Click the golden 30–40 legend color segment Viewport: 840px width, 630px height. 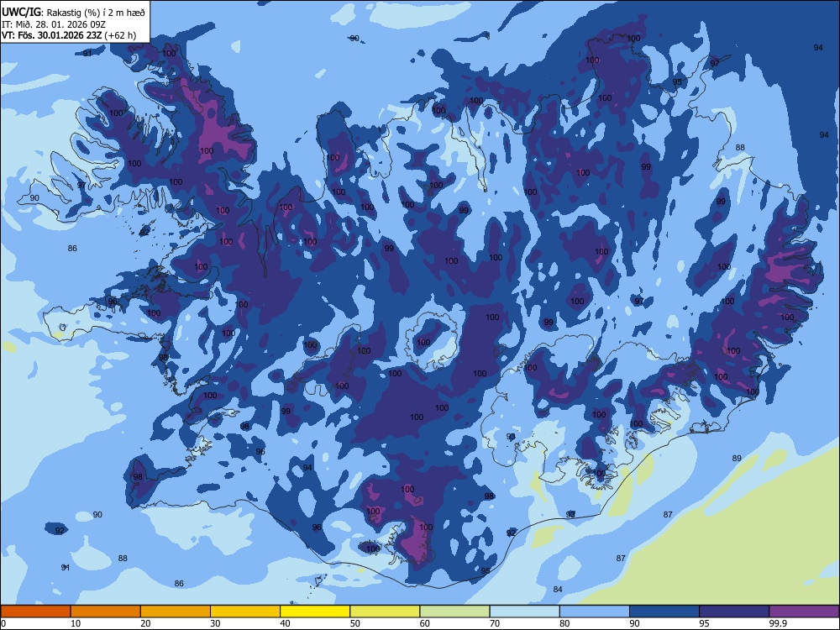pos(245,612)
